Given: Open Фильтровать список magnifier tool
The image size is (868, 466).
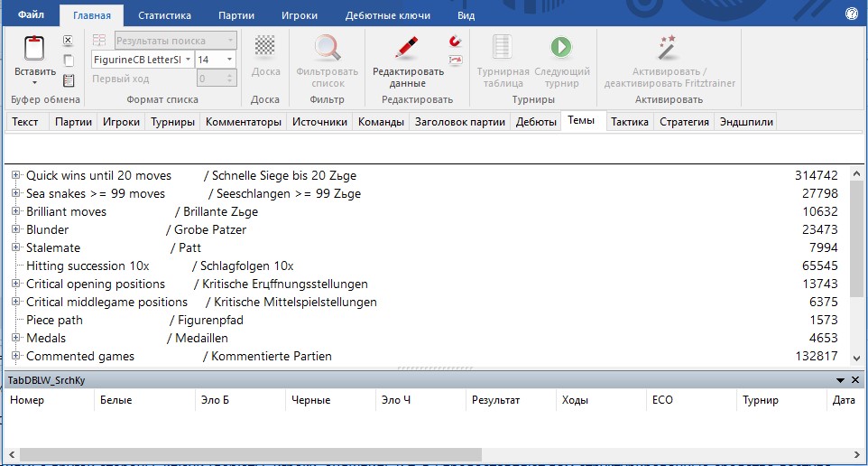Looking at the screenshot, I should pyautogui.click(x=327, y=48).
